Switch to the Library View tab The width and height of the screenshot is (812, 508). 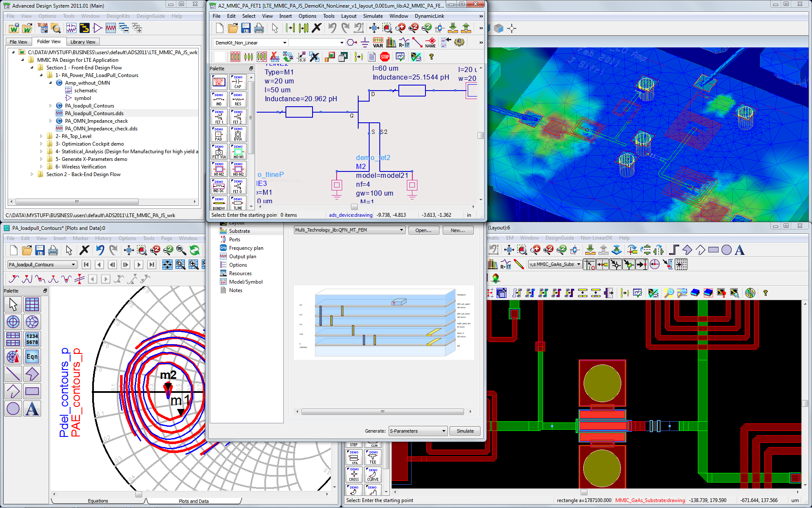83,41
